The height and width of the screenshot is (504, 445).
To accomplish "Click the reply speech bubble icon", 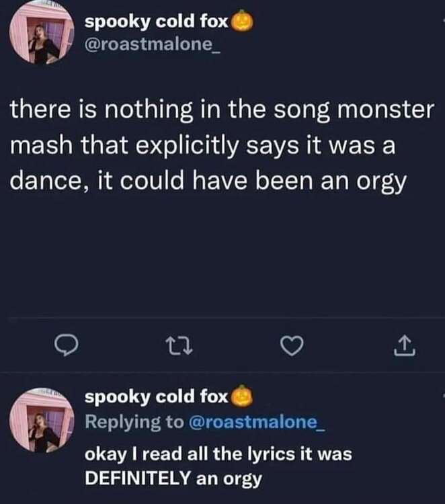I will pos(65,345).
